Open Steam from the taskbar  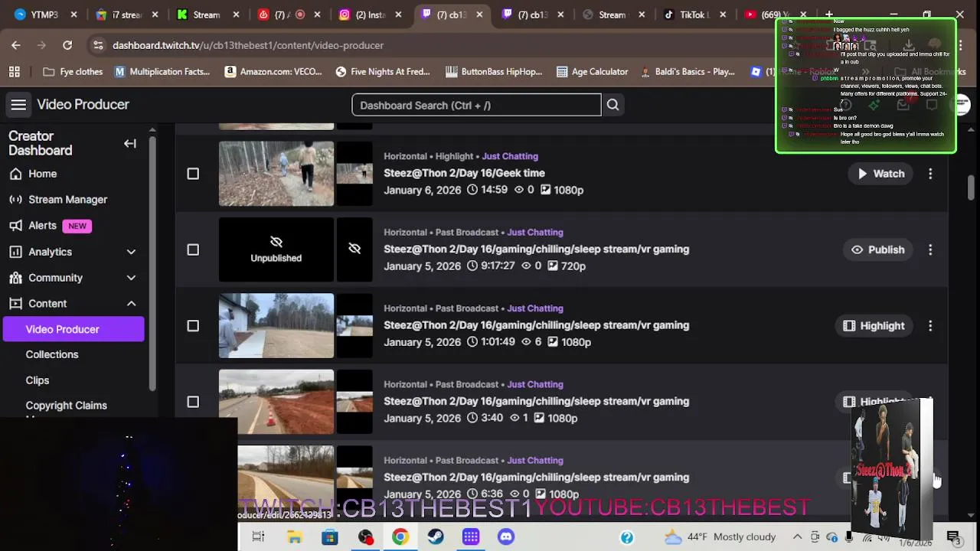435,537
